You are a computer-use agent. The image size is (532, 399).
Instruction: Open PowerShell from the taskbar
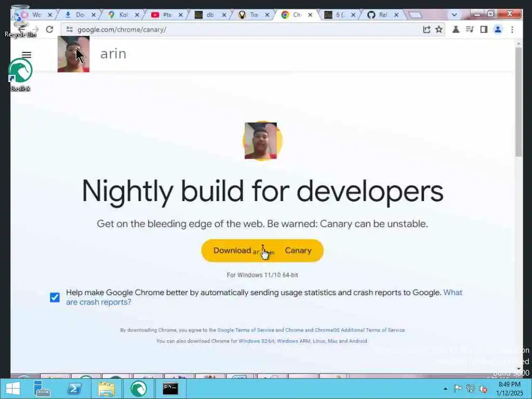click(74, 389)
